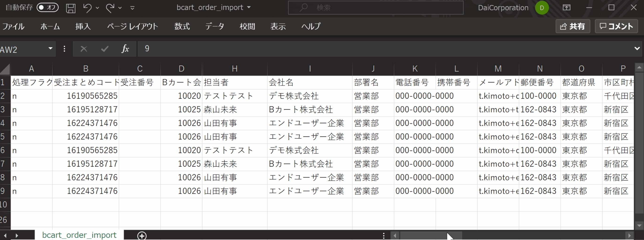The height and width of the screenshot is (240, 644).
Task: Click the New Sheet plus icon
Action: pos(142,236)
